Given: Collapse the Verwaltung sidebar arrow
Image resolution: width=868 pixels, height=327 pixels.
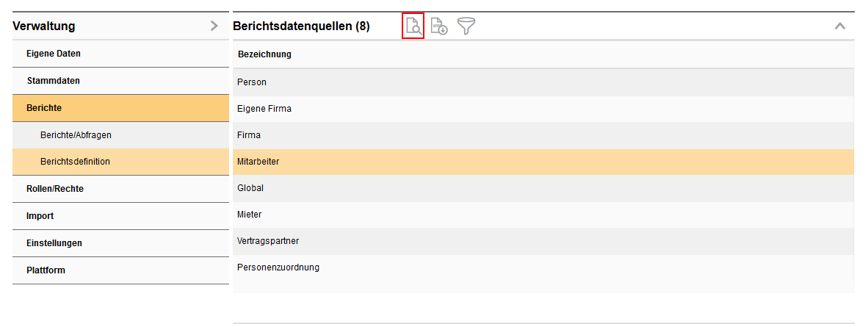Looking at the screenshot, I should click(214, 26).
